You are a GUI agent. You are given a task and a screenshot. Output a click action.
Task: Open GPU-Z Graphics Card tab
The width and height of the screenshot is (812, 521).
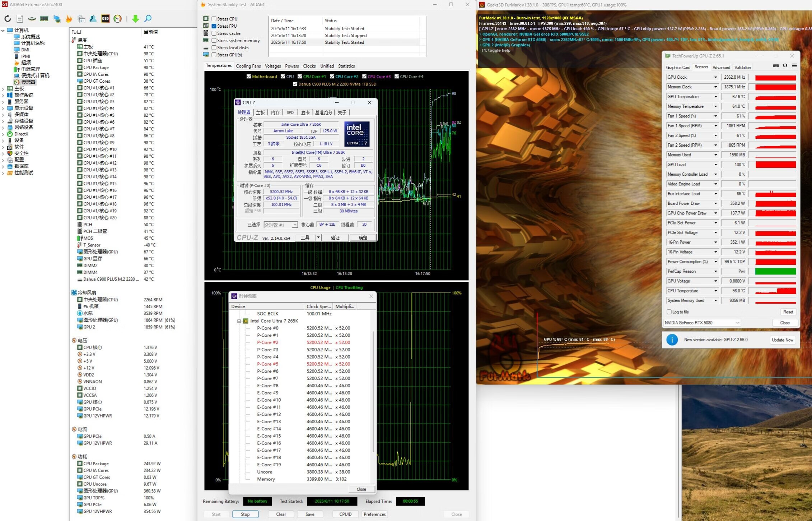pyautogui.click(x=678, y=68)
